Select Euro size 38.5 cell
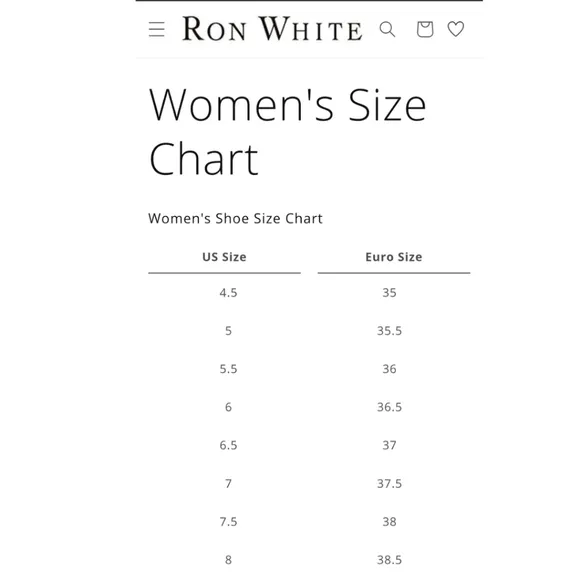Screen dimensions: 580x580 tap(389, 560)
